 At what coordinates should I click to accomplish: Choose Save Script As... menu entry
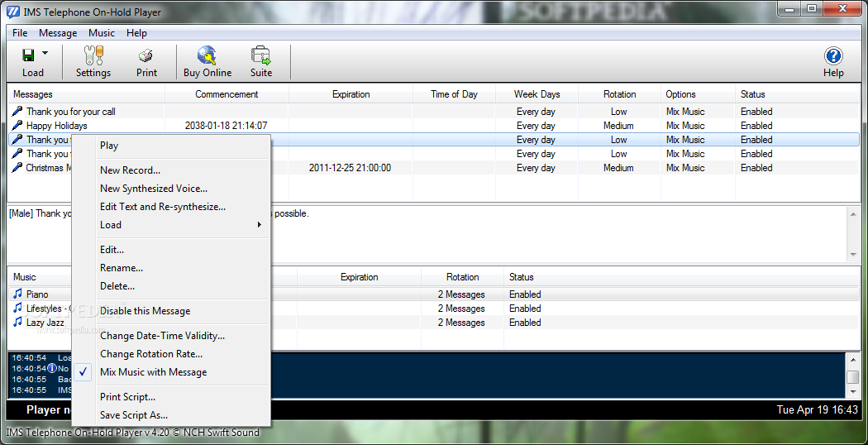click(x=171, y=415)
